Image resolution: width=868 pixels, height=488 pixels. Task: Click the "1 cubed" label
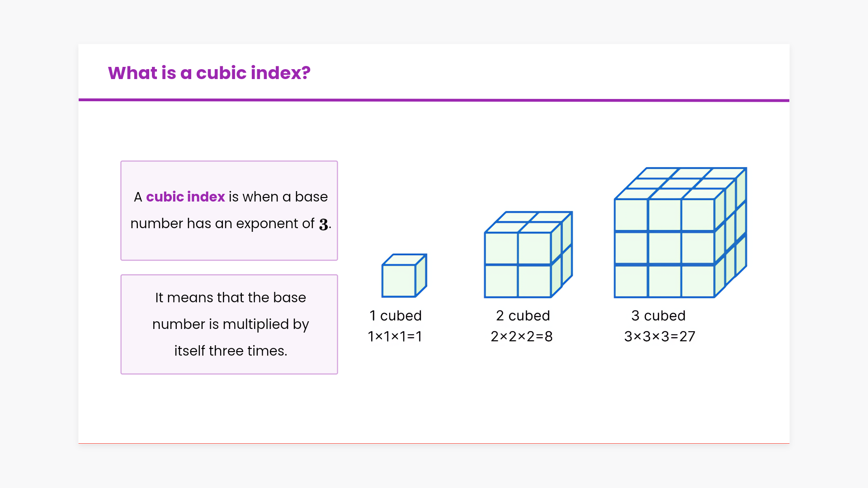[x=395, y=316]
